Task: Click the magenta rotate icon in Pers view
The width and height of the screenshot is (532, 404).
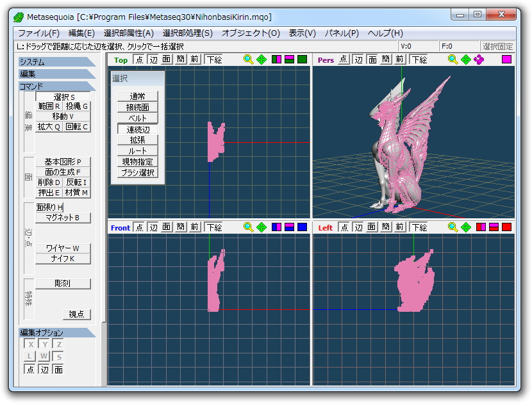Action: click(x=479, y=60)
